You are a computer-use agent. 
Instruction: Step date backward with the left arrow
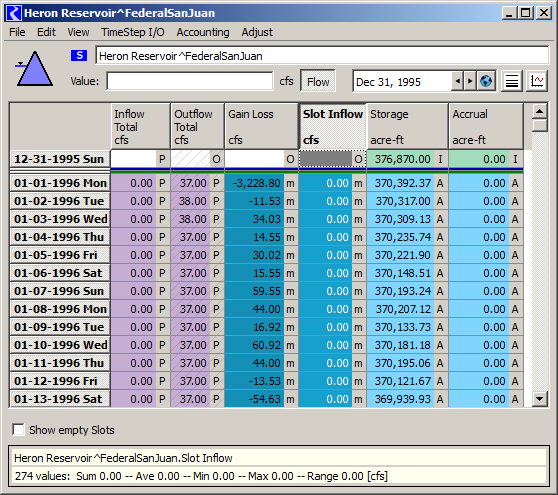point(458,81)
